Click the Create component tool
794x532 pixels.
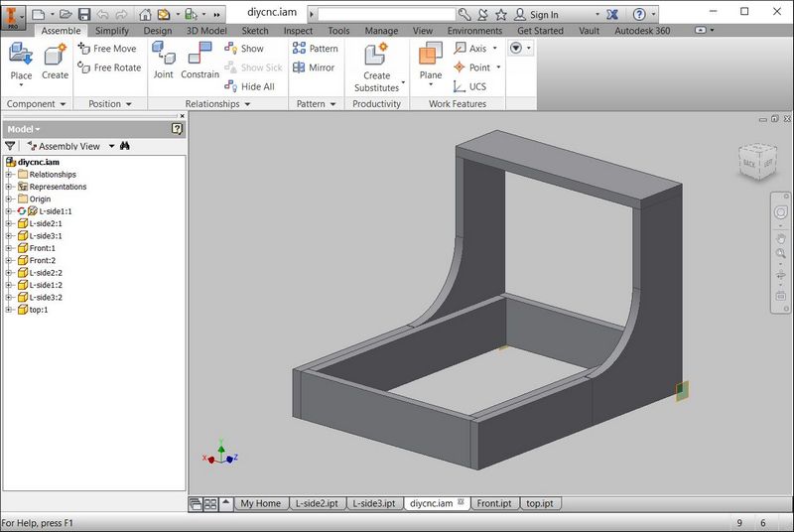coord(55,62)
